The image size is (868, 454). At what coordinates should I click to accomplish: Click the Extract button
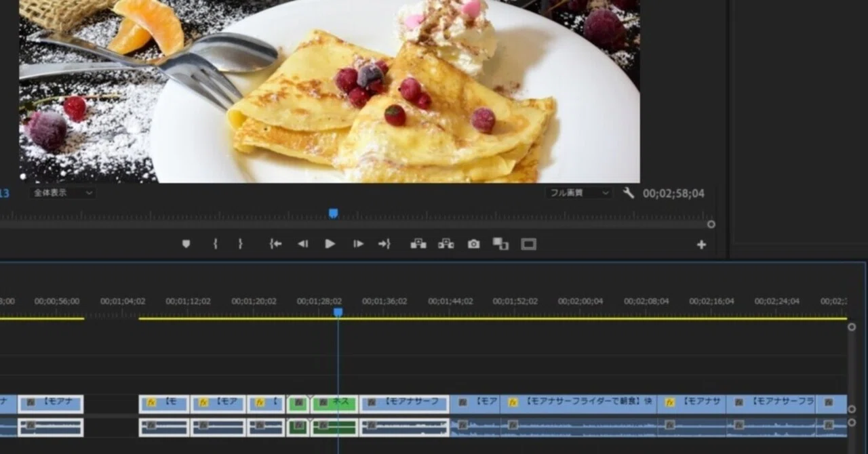(446, 244)
